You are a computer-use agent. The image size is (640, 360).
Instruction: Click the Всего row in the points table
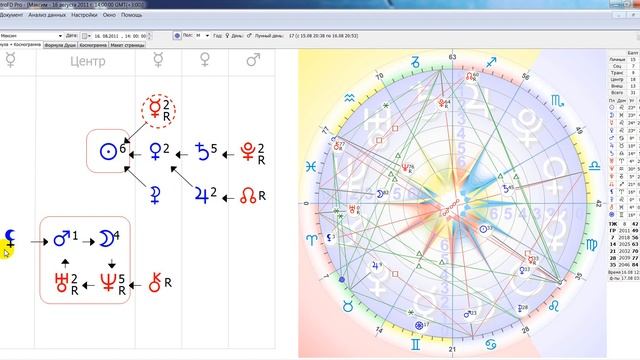click(x=624, y=93)
